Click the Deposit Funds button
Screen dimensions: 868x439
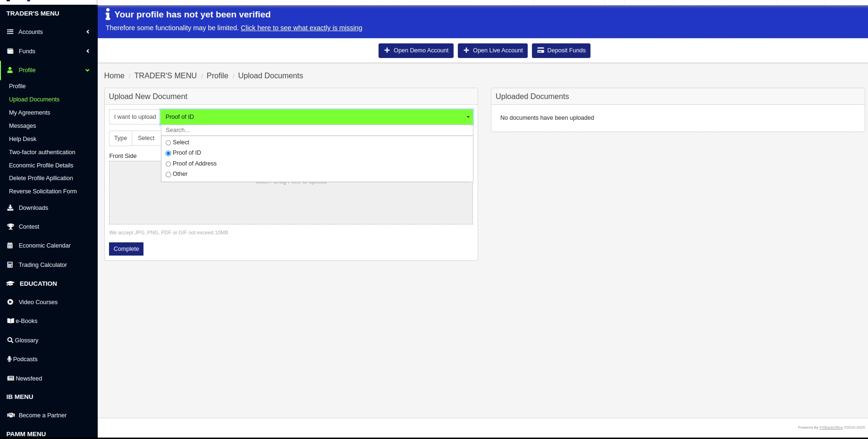point(561,50)
